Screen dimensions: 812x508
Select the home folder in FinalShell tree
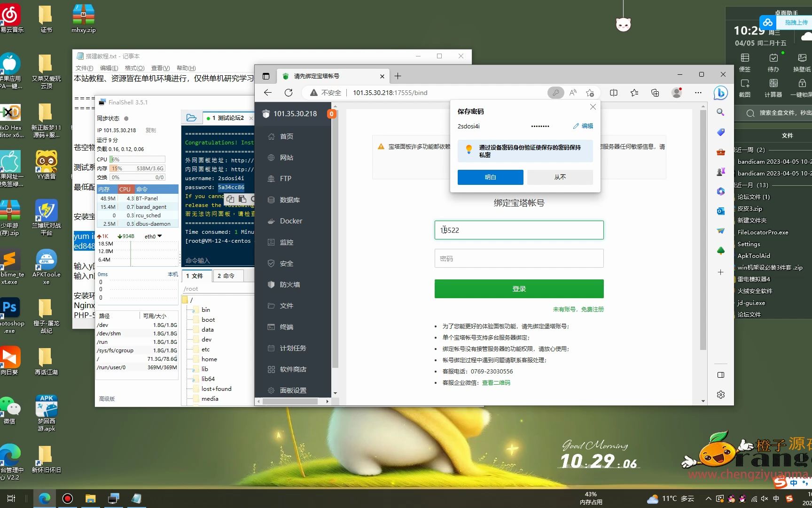(x=209, y=359)
